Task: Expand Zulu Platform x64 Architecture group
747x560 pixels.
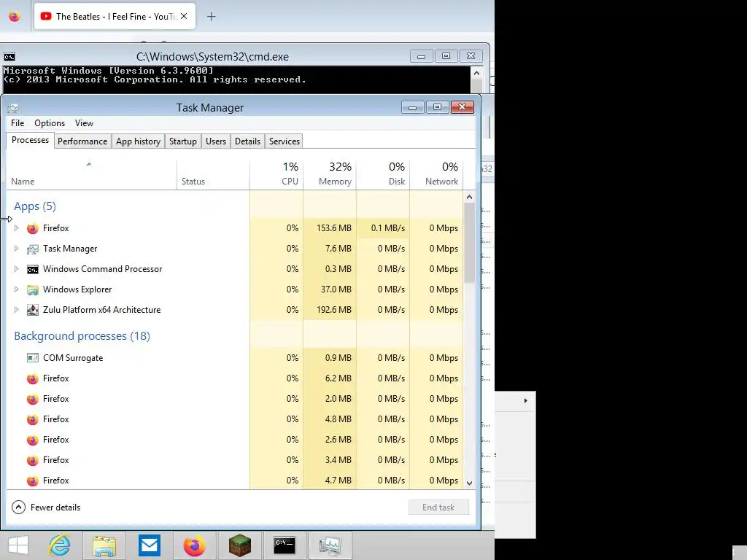Action: pyautogui.click(x=16, y=310)
